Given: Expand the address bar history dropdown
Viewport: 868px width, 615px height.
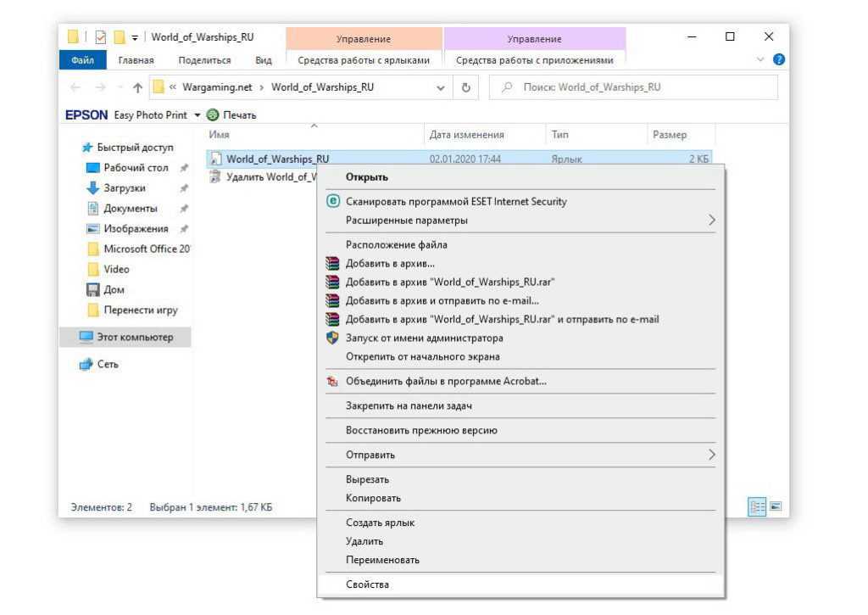Looking at the screenshot, I should point(441,87).
